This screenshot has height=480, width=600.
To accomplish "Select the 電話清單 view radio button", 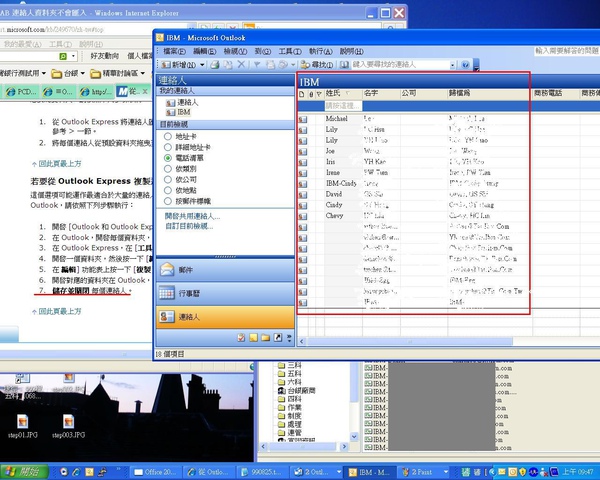I will click(168, 158).
